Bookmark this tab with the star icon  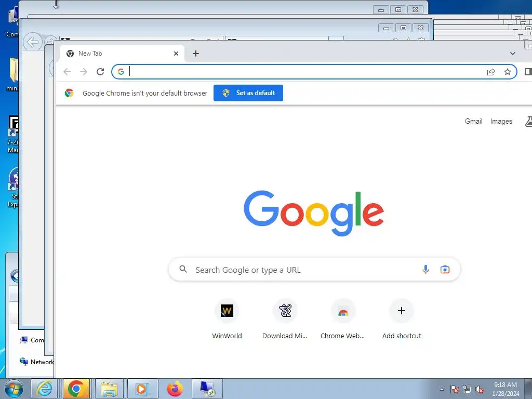pos(507,72)
